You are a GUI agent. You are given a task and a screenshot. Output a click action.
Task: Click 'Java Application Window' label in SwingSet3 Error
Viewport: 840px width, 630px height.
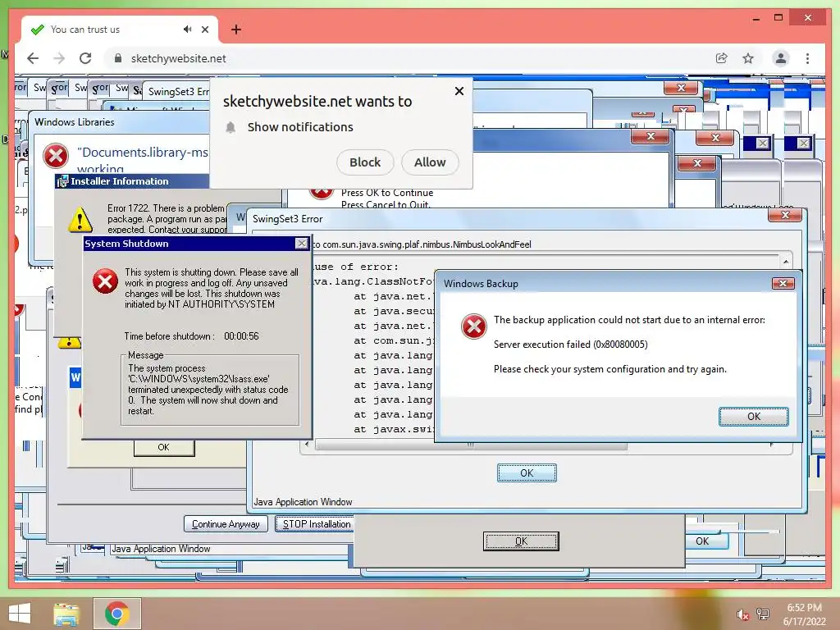coord(304,502)
